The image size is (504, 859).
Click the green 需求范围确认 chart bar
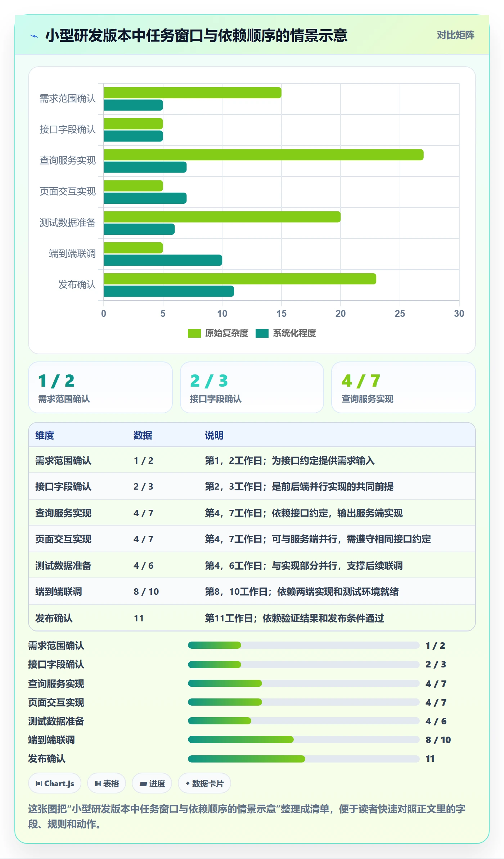coord(193,93)
